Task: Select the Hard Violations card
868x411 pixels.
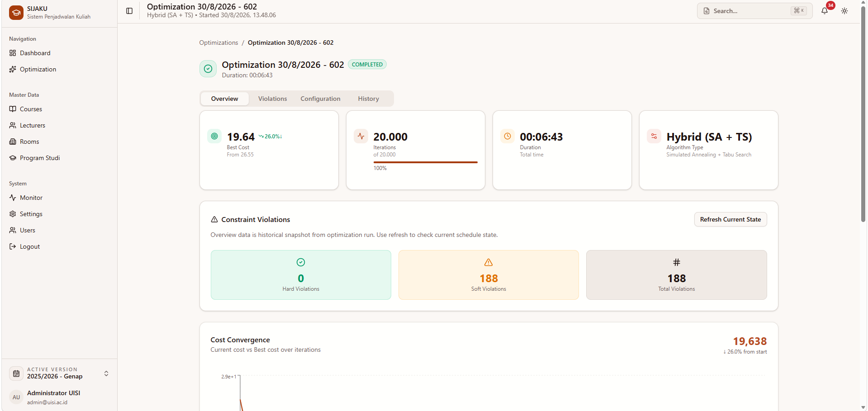Action: pos(301,275)
